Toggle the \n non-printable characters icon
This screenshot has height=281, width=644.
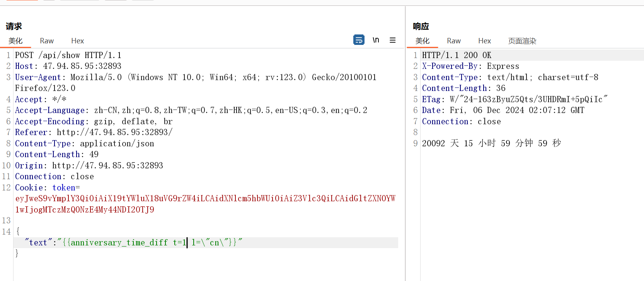coord(376,40)
